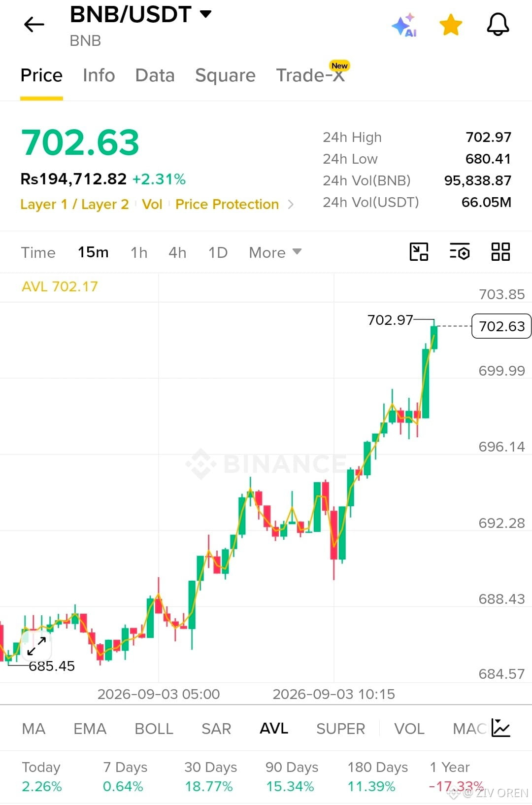Open the AI sparkle assistant icon

(404, 25)
